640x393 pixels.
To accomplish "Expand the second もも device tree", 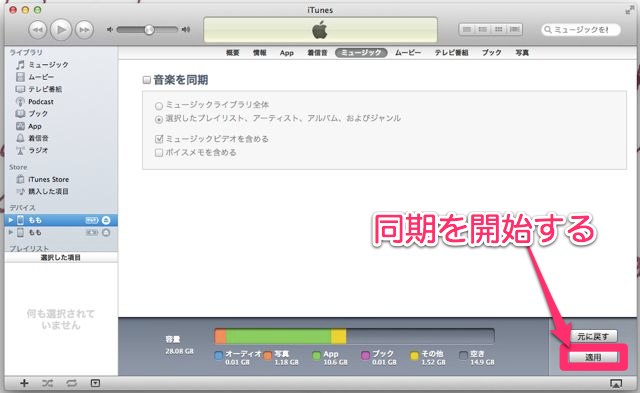I will click(11, 232).
